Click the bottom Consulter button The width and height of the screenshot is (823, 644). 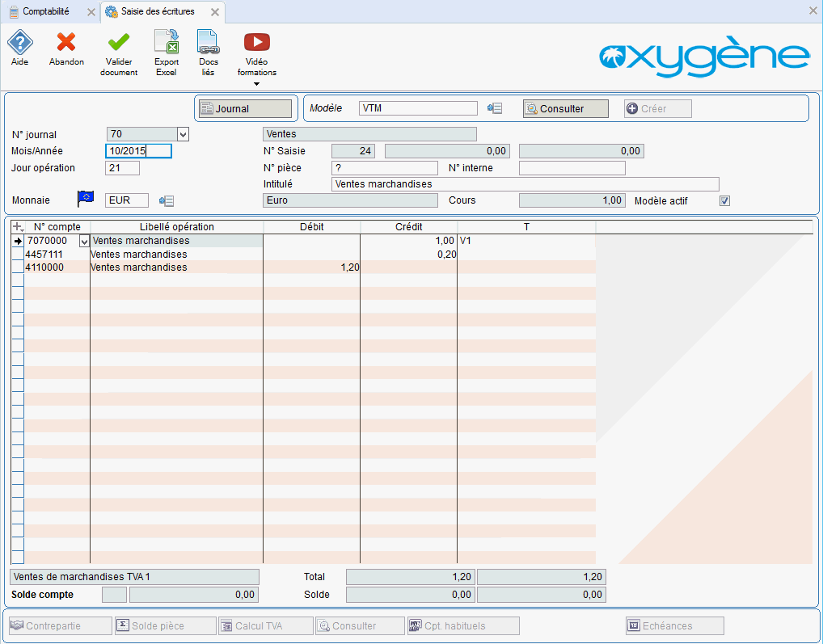(x=360, y=625)
